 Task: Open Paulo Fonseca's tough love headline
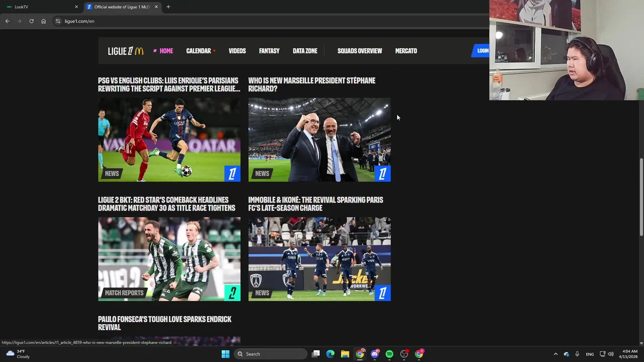coord(165,323)
